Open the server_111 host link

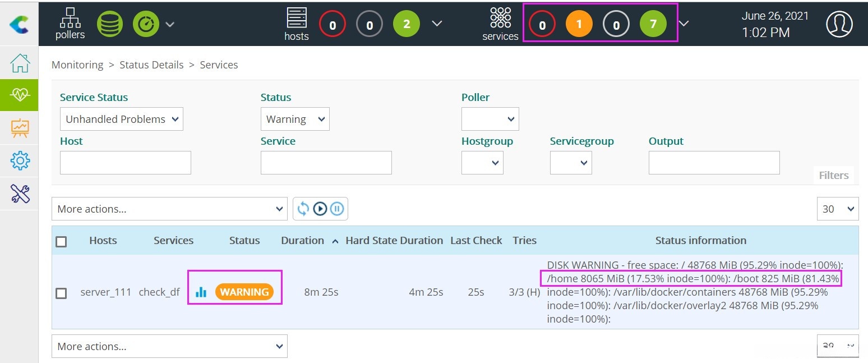click(106, 292)
